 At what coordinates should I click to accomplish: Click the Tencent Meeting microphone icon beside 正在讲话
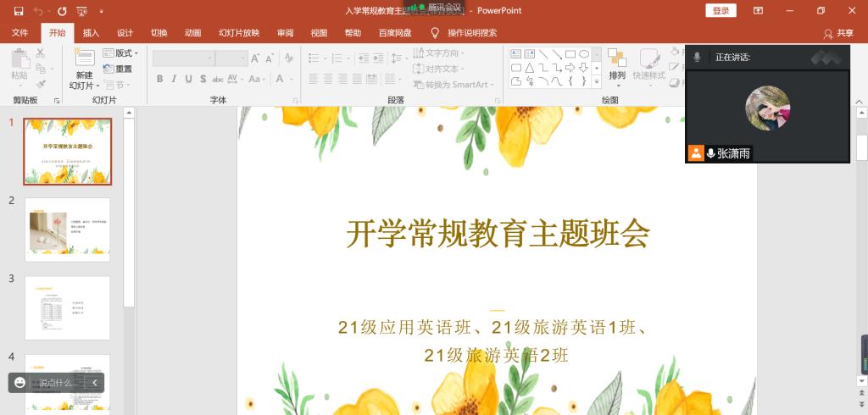tap(698, 57)
